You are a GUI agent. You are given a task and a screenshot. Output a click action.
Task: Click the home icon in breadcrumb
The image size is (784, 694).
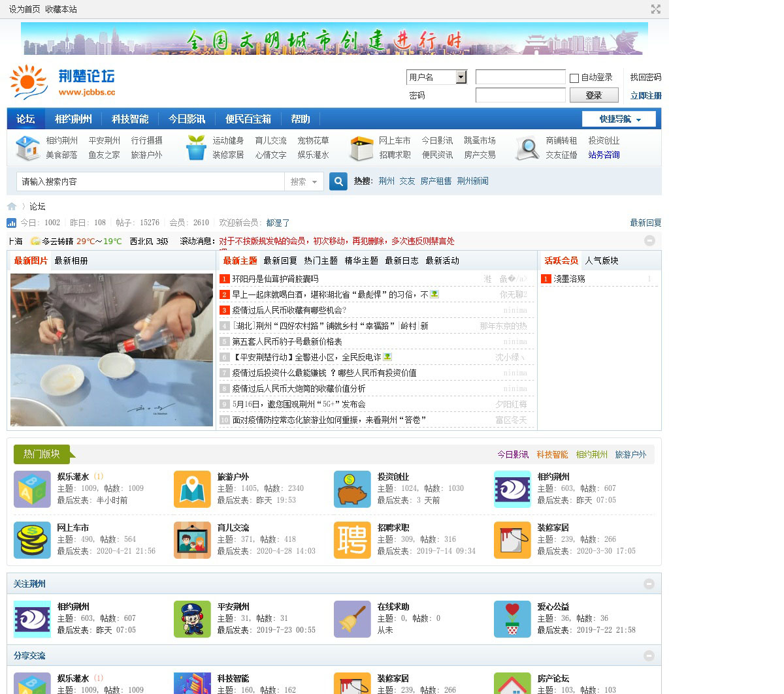pyautogui.click(x=12, y=206)
